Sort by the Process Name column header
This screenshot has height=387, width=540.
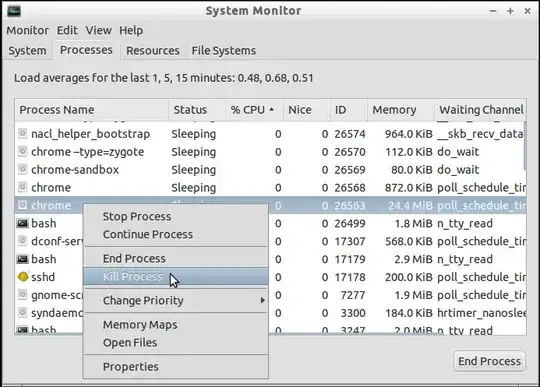92,110
